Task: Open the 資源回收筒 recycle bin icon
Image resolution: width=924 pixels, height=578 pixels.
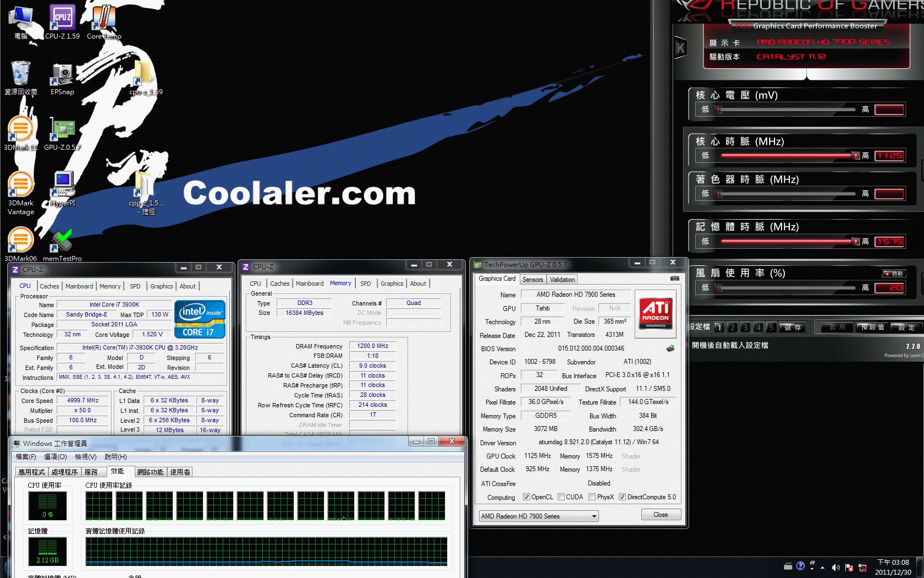Action: click(x=21, y=78)
